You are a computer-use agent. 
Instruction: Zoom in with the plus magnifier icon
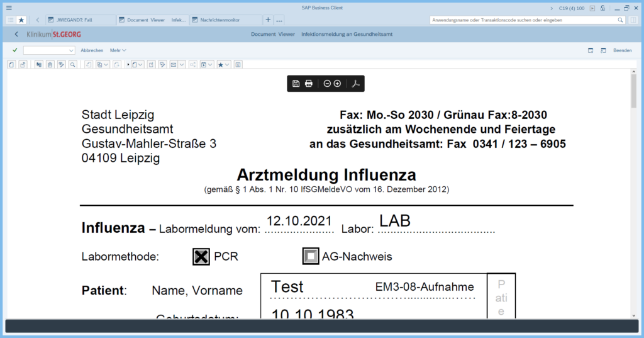(337, 84)
